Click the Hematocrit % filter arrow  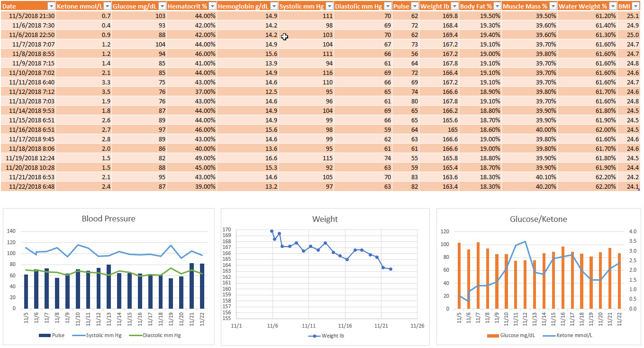[212, 6]
